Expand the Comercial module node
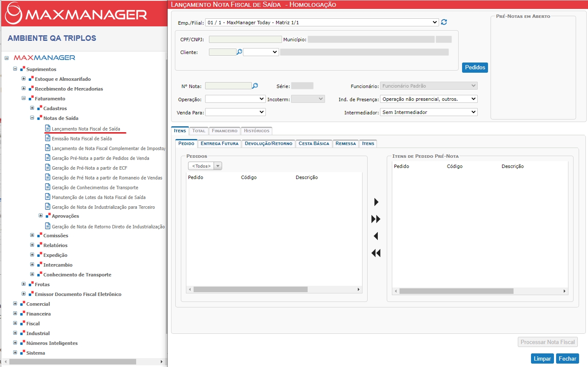The height and width of the screenshot is (367, 588). coord(15,304)
